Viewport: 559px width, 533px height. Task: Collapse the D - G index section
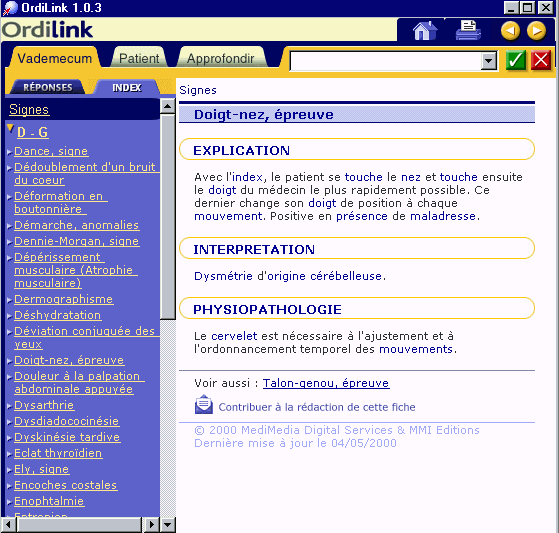[x=10, y=128]
